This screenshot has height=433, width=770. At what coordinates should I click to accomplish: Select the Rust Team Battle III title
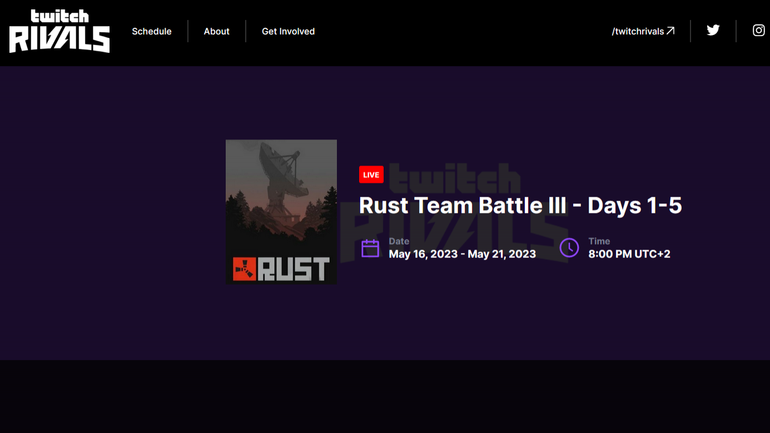click(520, 206)
